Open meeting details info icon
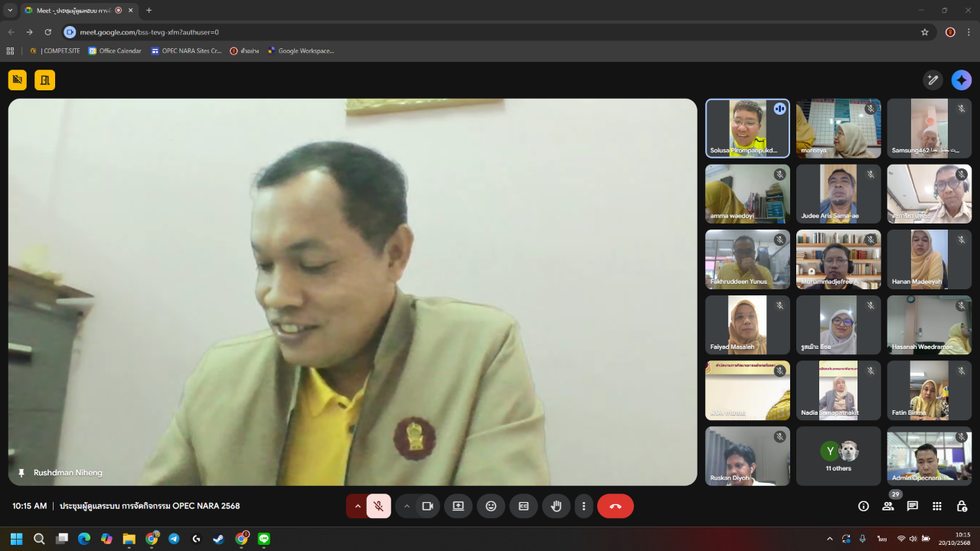The image size is (980, 551). click(864, 506)
